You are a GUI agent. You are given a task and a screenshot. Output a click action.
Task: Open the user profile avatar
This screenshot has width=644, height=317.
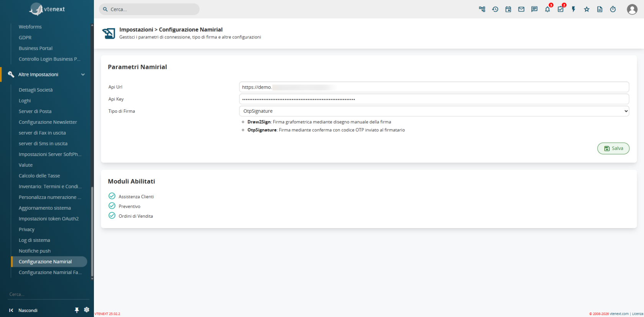[x=632, y=9]
